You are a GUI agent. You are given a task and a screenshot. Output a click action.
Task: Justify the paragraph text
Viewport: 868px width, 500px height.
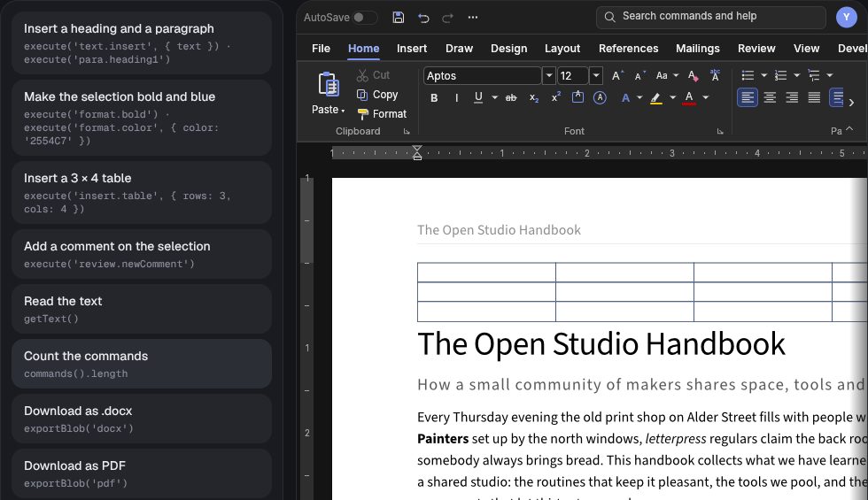point(814,98)
